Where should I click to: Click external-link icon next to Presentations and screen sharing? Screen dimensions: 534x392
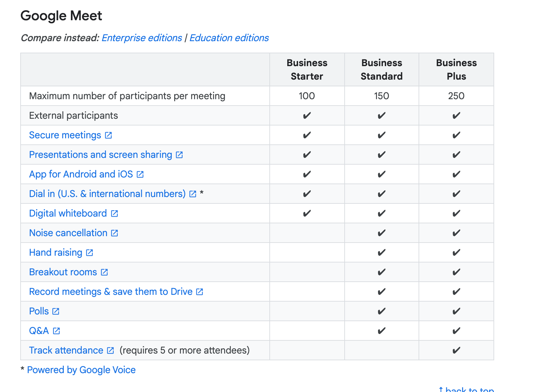coord(179,155)
